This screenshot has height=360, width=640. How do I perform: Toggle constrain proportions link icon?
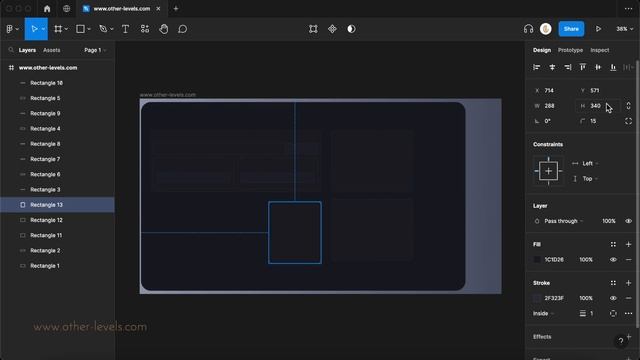point(629,106)
